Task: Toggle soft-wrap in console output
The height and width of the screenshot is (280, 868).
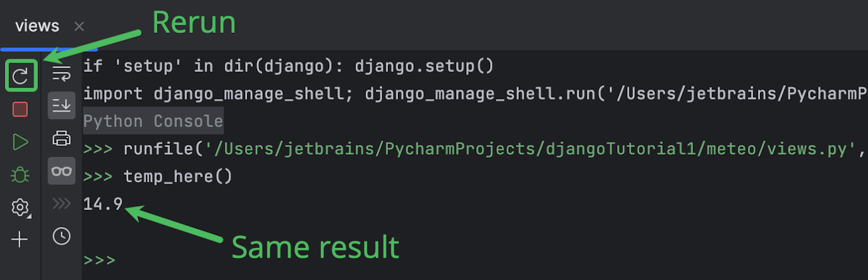Action: [61, 73]
